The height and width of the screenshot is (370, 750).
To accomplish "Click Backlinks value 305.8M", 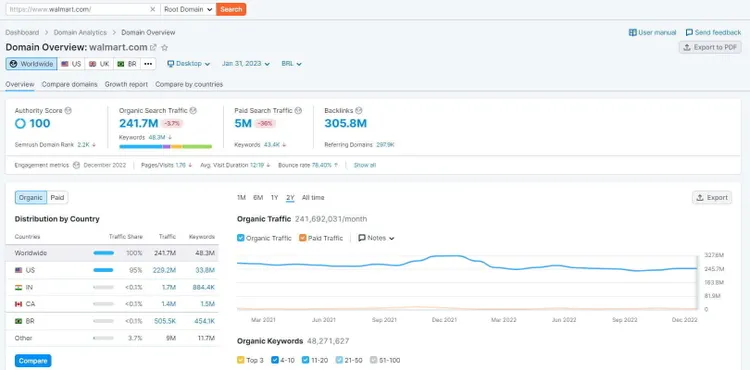I will (345, 123).
